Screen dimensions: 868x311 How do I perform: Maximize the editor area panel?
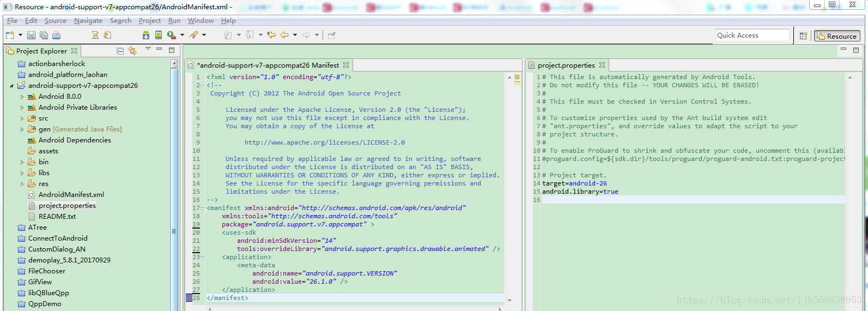855,50
